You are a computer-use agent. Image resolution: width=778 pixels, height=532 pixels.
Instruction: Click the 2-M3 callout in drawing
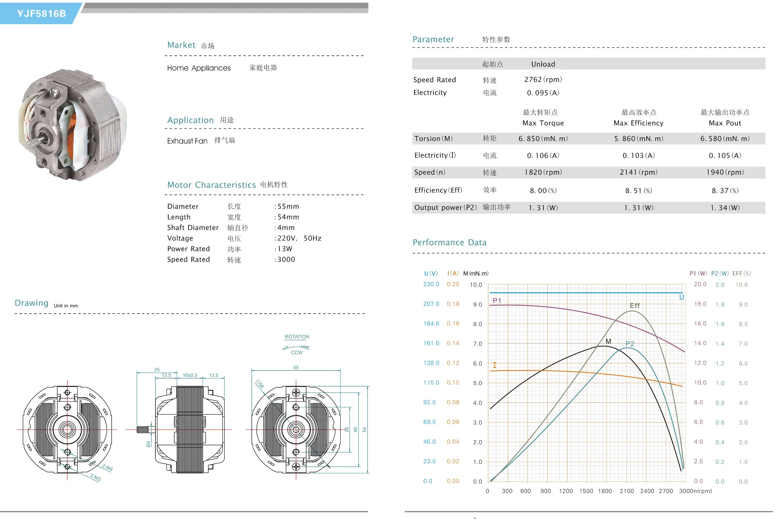(95, 477)
